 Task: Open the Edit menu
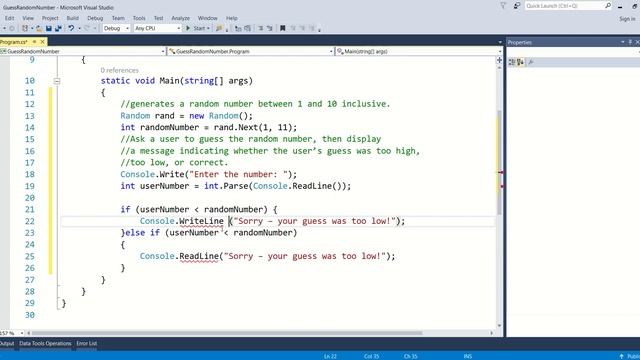pos(9,18)
